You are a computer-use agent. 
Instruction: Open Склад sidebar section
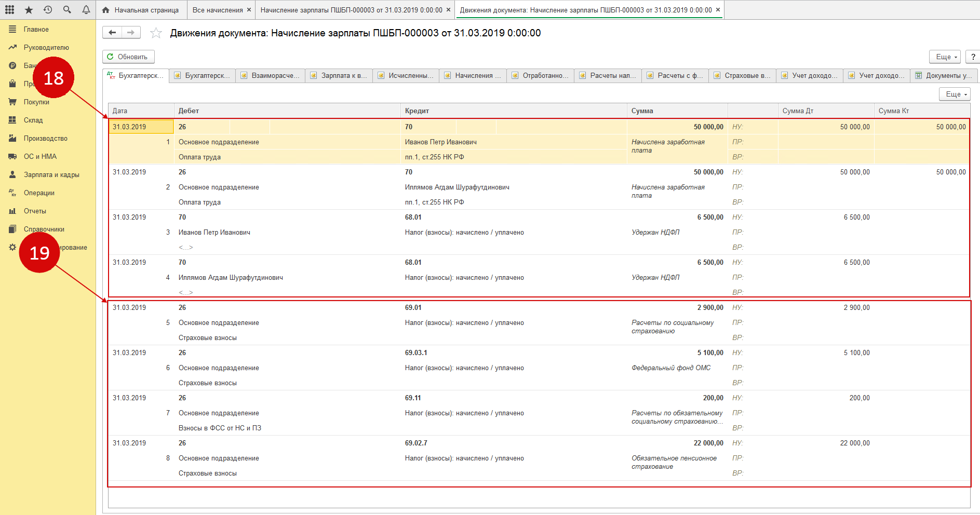(33, 120)
